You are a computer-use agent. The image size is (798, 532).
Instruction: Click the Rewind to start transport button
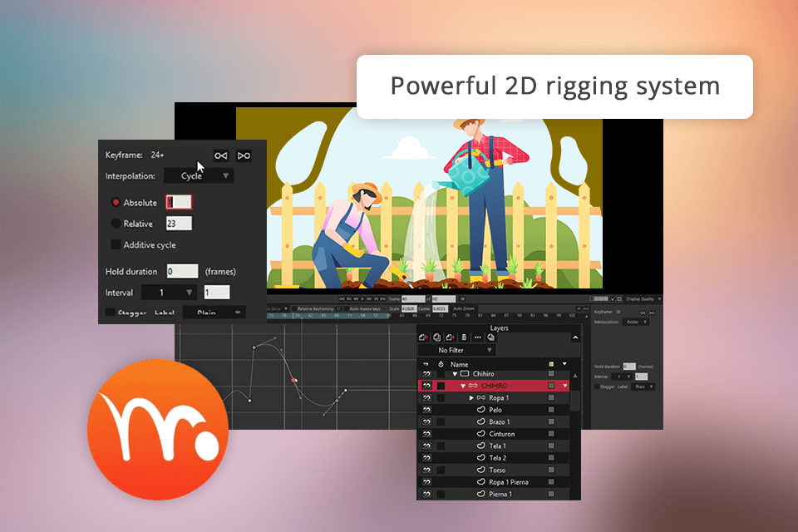point(342,299)
